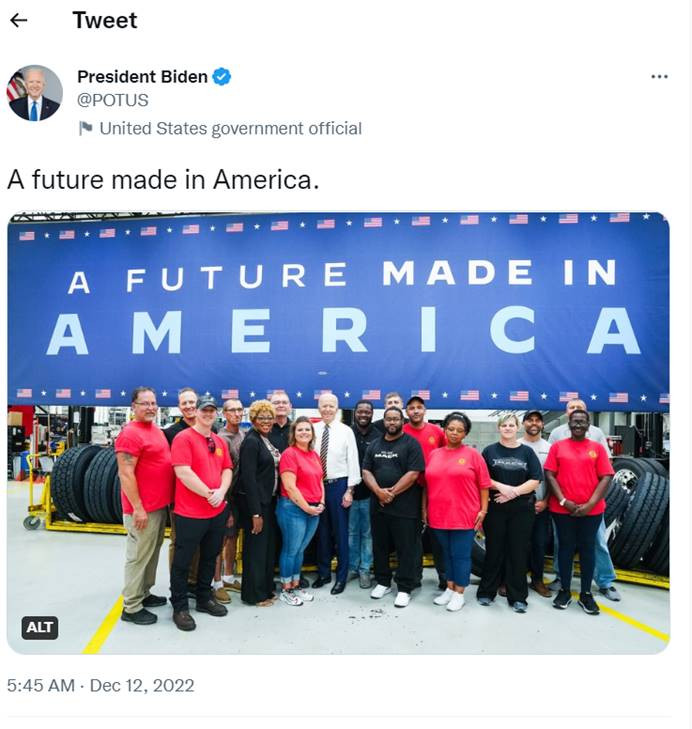692x729 pixels.
Task: Click the blue verified checkmark badge
Action: pyautogui.click(x=221, y=77)
